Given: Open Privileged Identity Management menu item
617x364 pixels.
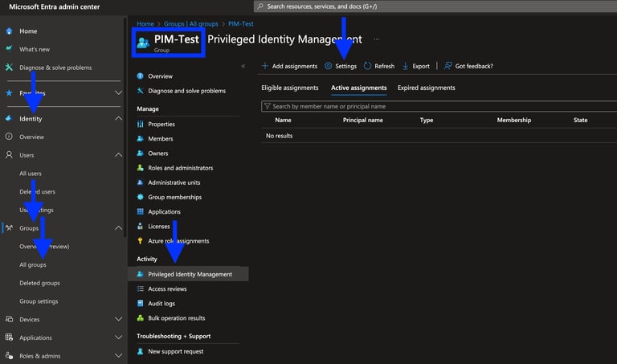Looking at the screenshot, I should pos(188,274).
